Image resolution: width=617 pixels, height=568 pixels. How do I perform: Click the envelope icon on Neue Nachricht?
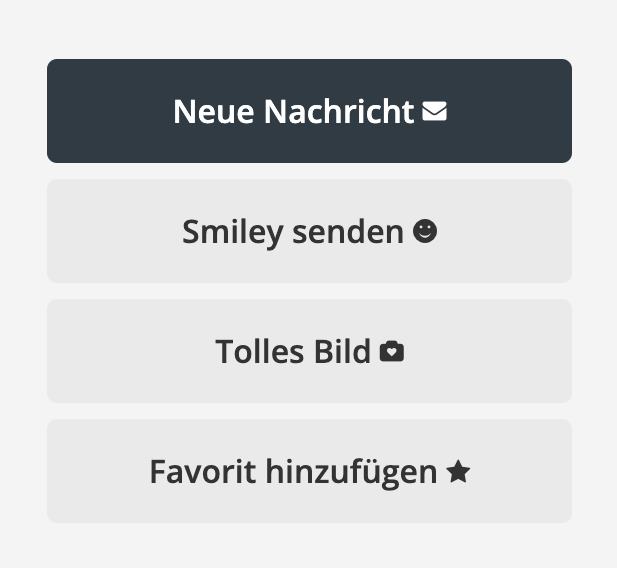[x=434, y=111]
